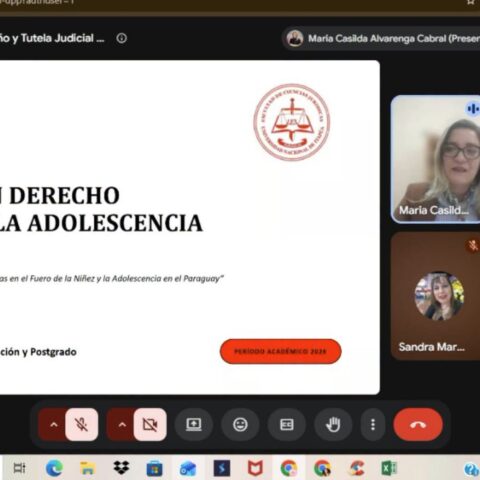The height and width of the screenshot is (480, 480).
Task: Select María Casilda video tile
Action: [x=435, y=159]
